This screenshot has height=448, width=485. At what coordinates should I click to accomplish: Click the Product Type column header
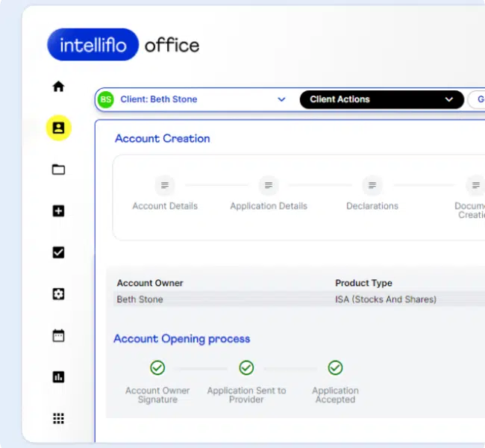364,283
